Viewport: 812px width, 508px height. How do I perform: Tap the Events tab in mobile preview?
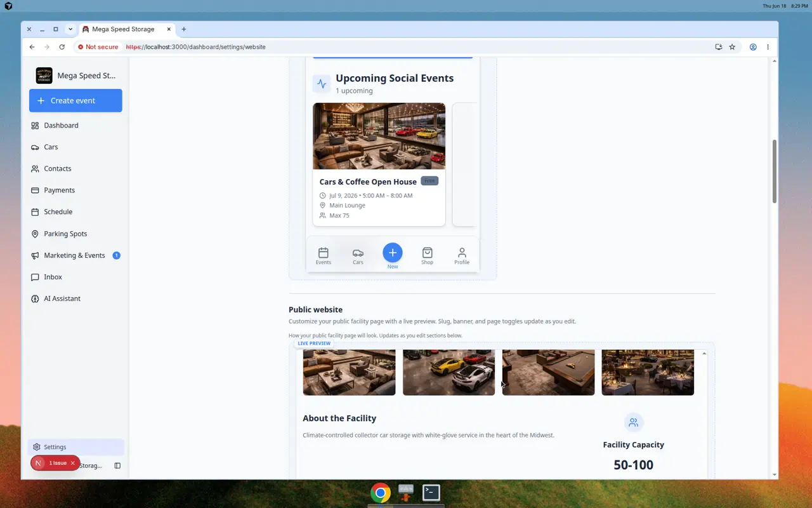324,256
